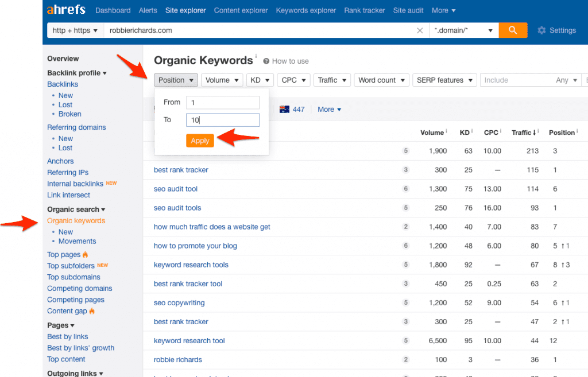Image resolution: width=588 pixels, height=377 pixels.
Task: Open the seo audit tools keyword link
Action: pyautogui.click(x=177, y=208)
